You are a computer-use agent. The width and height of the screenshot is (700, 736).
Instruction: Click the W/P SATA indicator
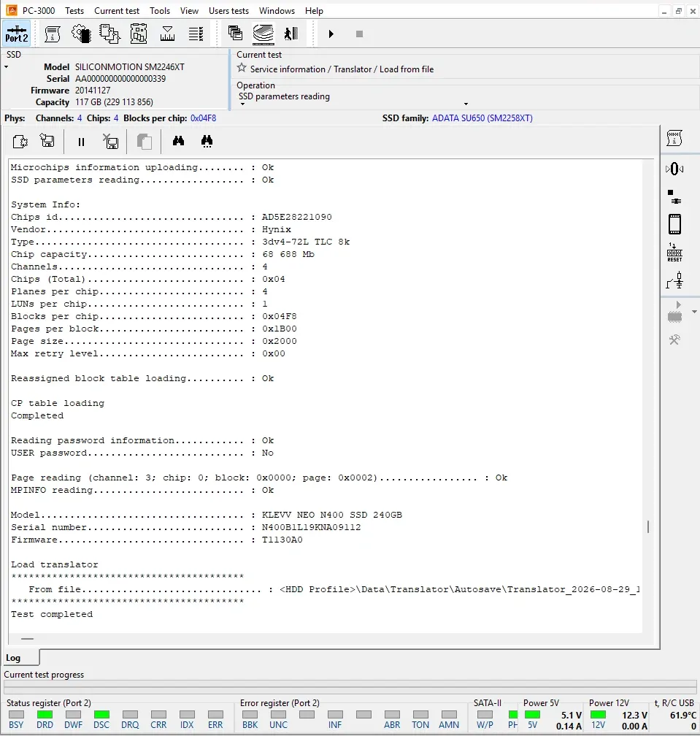(485, 714)
